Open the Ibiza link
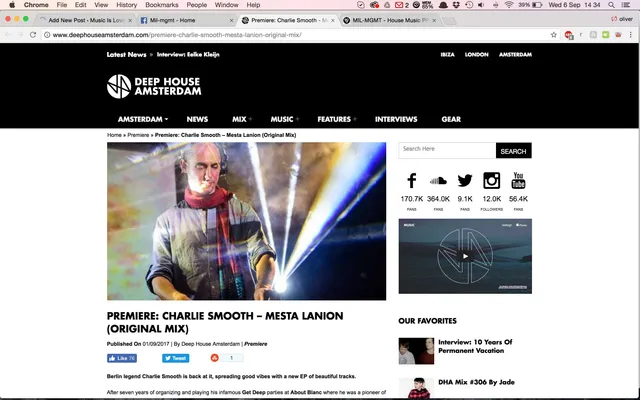640x400 pixels. (447, 55)
